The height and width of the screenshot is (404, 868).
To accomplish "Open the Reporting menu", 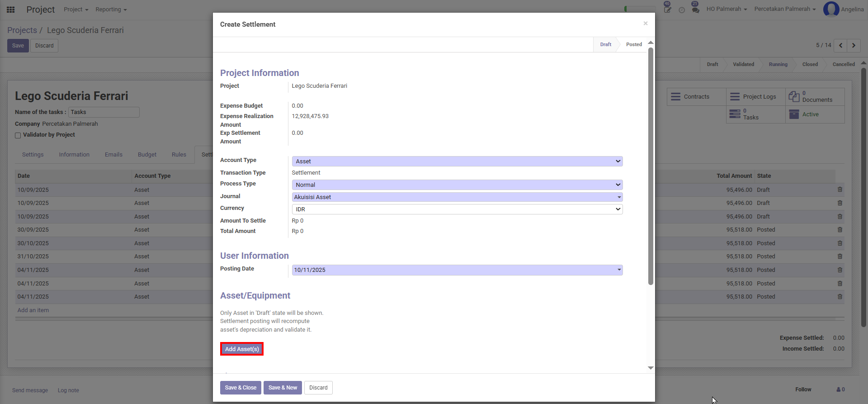I will [x=111, y=10].
